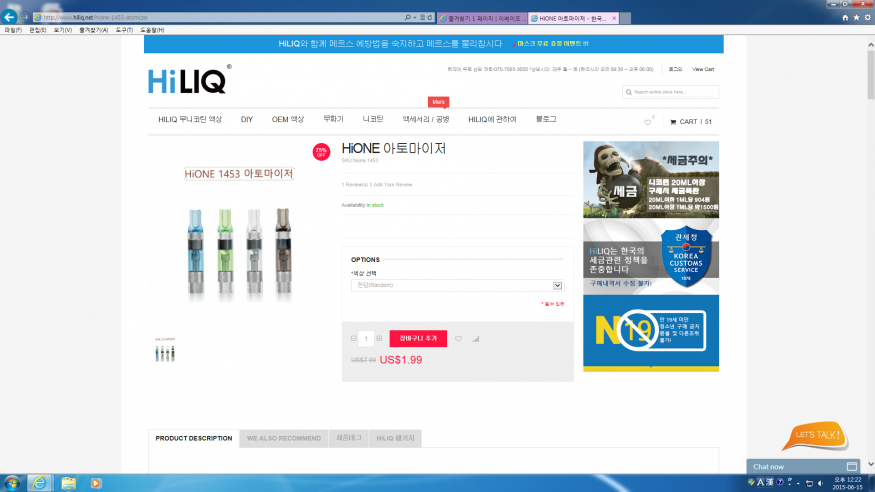The image size is (875, 492).
Task: Open the browser tools gear icon
Action: pos(867,18)
